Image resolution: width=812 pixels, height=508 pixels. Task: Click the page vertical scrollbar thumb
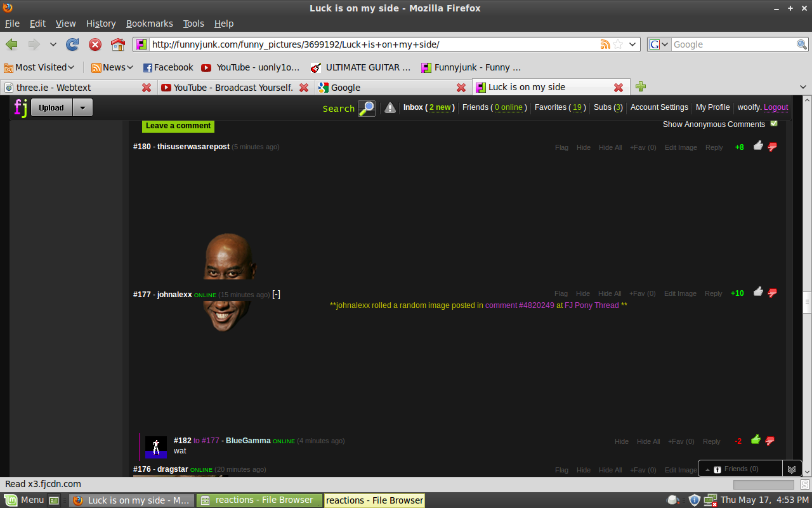click(807, 301)
